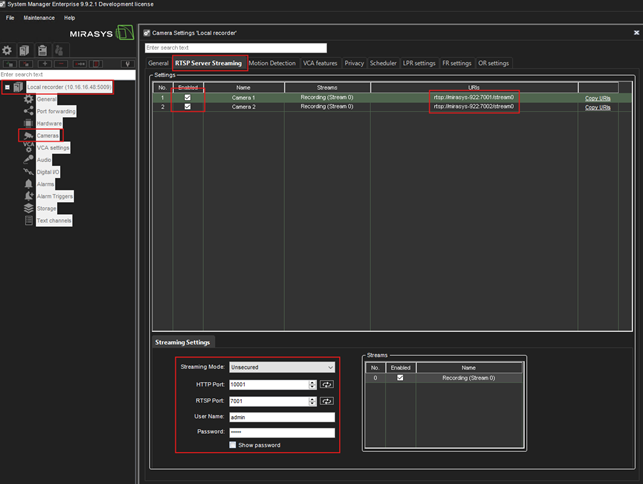This screenshot has width=643, height=484.
Task: Click the Port forwarding share icon
Action: tap(28, 111)
